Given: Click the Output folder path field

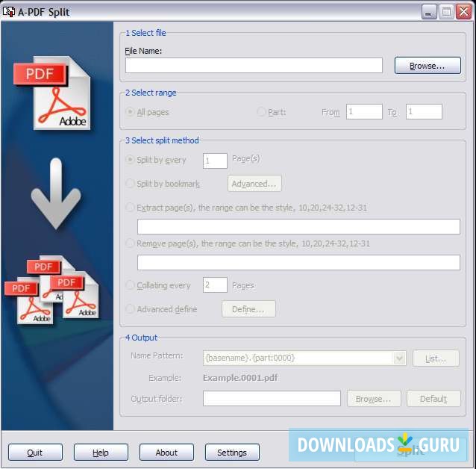Looking at the screenshot, I should coord(272,399).
